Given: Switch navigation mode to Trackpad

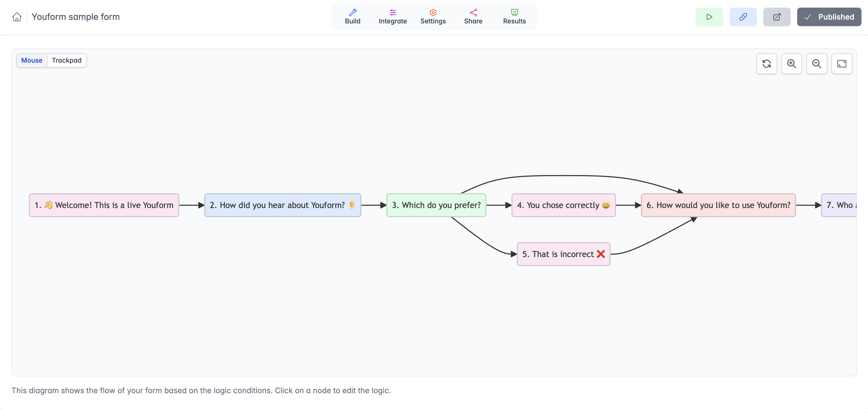Looking at the screenshot, I should coord(67,60).
